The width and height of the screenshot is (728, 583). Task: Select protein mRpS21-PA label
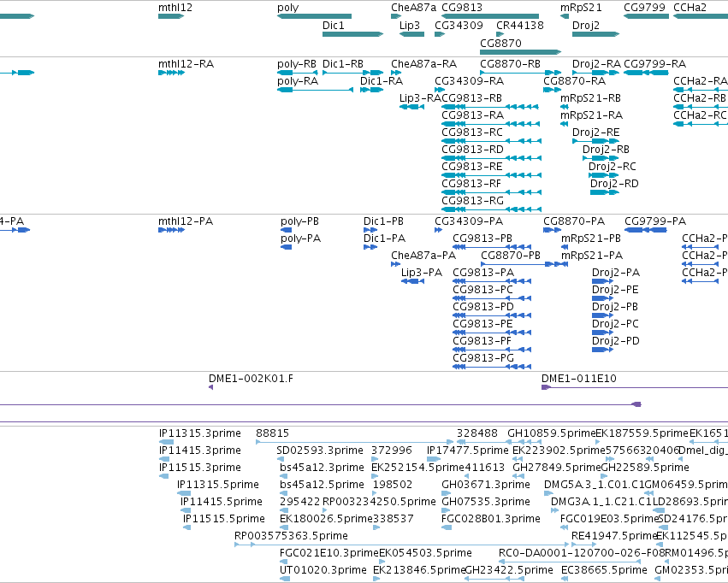(592, 256)
